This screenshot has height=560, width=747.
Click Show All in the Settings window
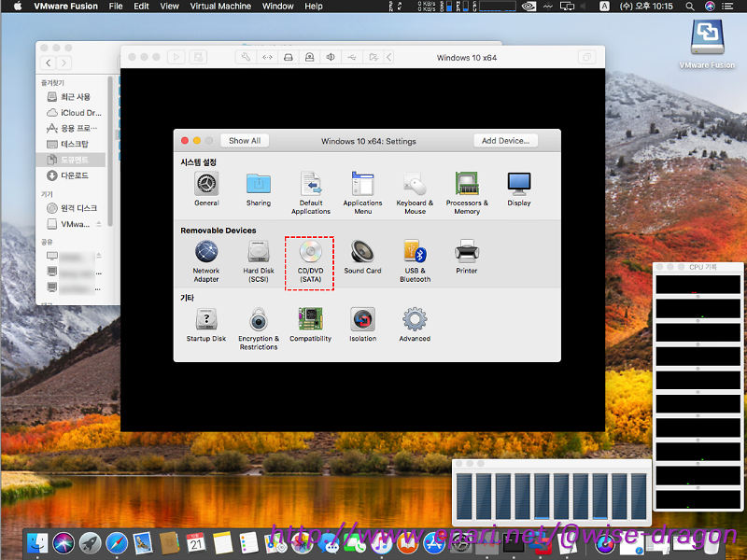[245, 141]
